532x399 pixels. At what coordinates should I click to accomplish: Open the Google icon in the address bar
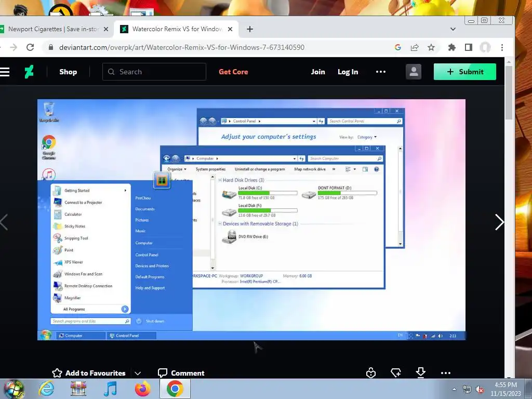pyautogui.click(x=398, y=47)
